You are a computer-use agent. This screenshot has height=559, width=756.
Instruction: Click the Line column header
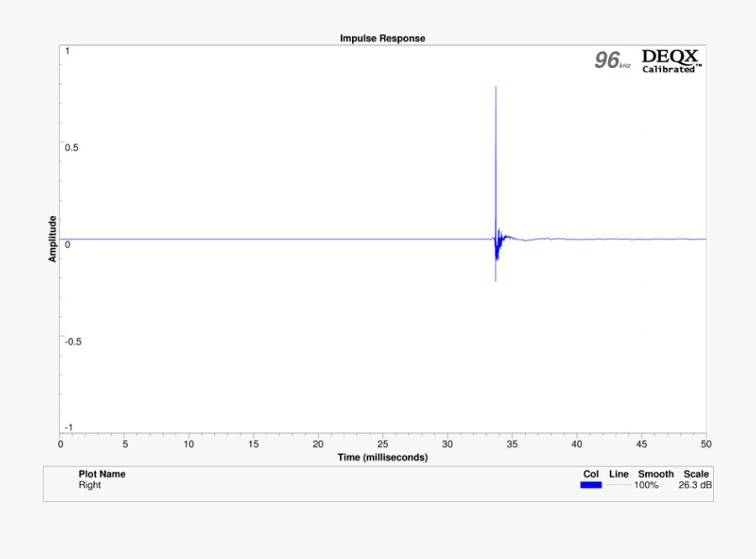point(618,474)
